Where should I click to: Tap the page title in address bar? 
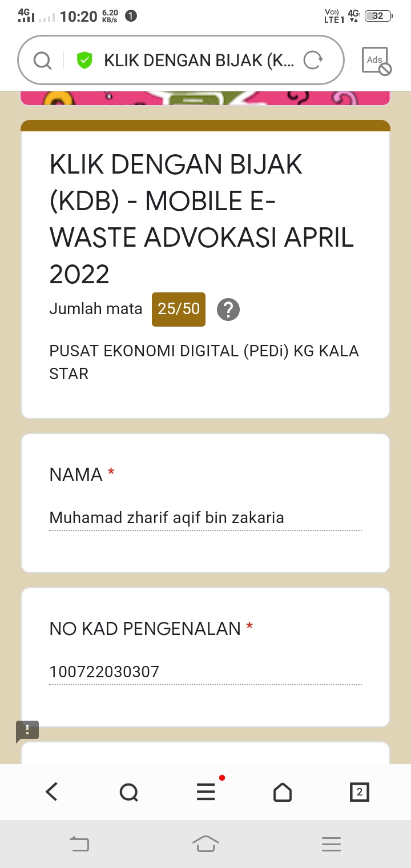coord(199,60)
